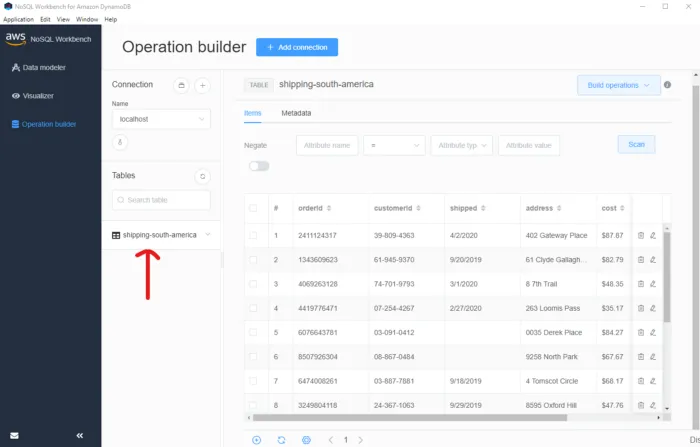Open the Help menu

[x=111, y=20]
